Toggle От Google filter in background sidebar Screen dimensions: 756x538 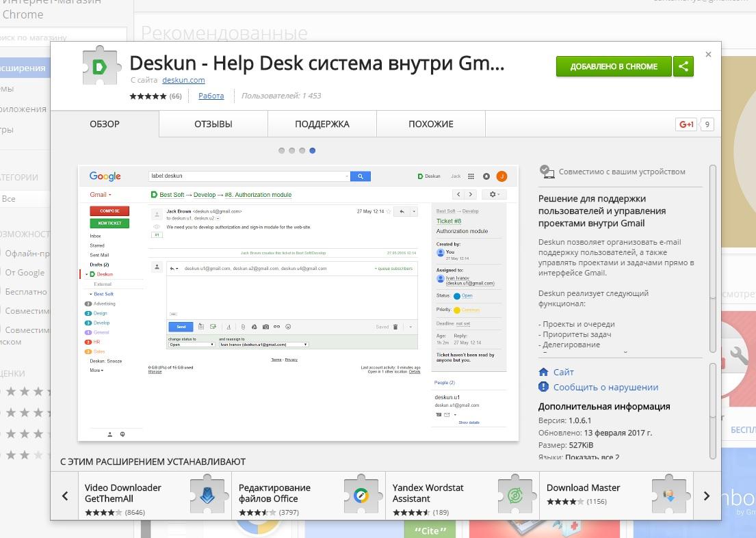pyautogui.click(x=25, y=273)
